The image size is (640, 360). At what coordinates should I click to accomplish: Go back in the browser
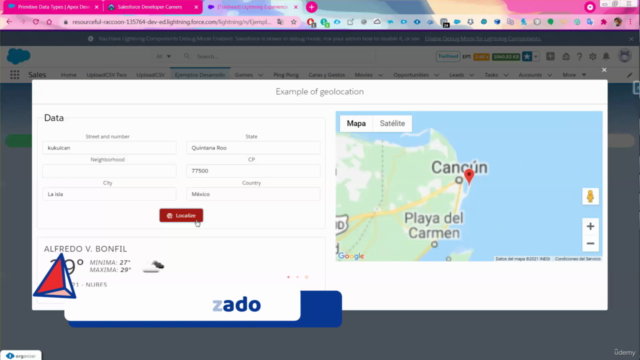[9, 22]
